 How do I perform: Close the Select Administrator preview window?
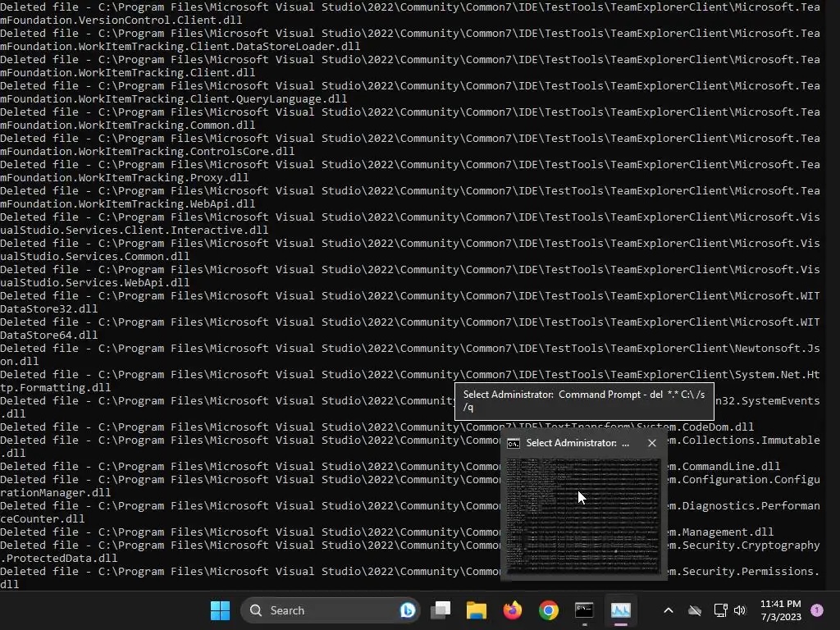pyautogui.click(x=652, y=443)
